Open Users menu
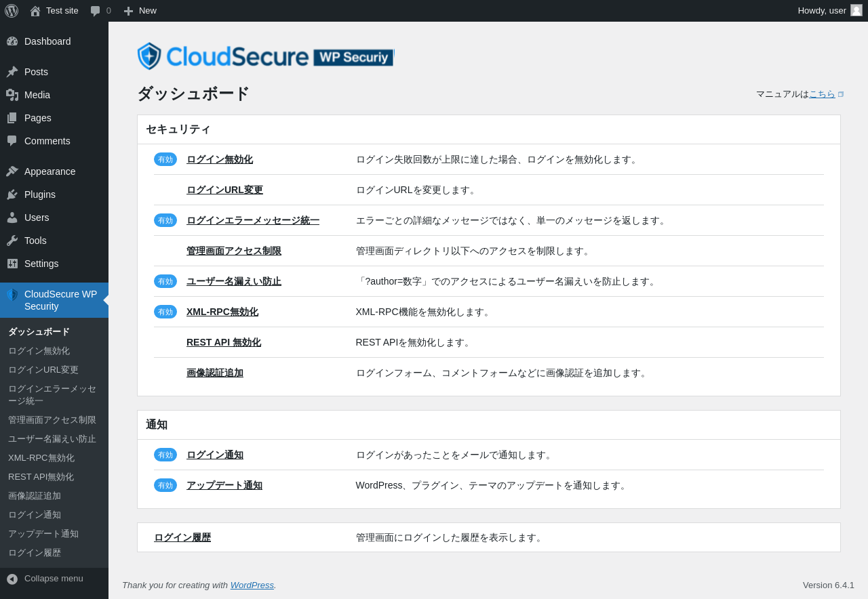868x599 pixels. [54, 218]
